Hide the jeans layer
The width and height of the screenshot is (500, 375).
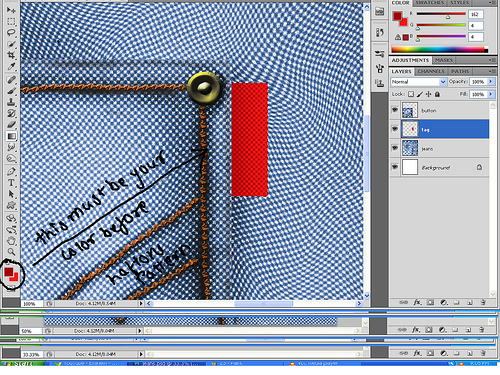[395, 148]
